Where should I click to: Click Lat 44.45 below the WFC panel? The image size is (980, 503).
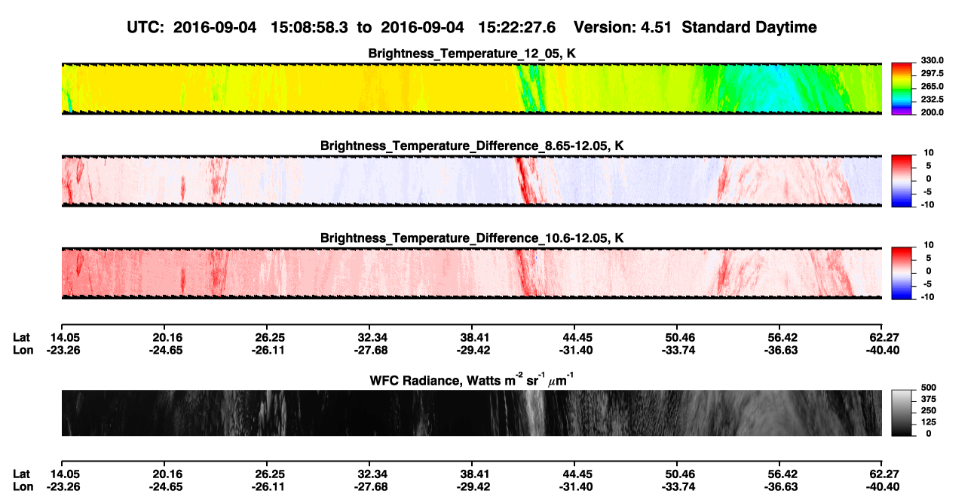pos(574,474)
